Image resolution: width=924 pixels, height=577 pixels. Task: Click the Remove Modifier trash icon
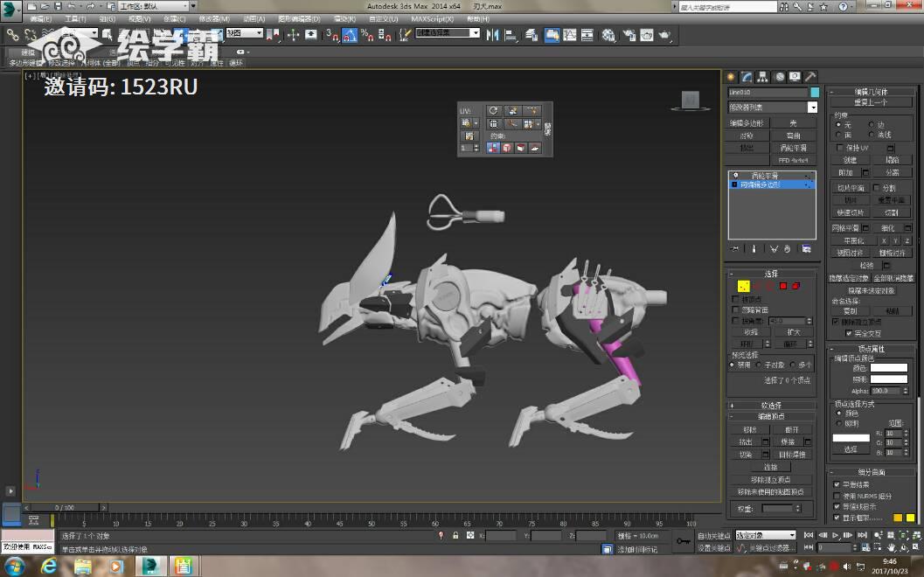pyautogui.click(x=788, y=248)
